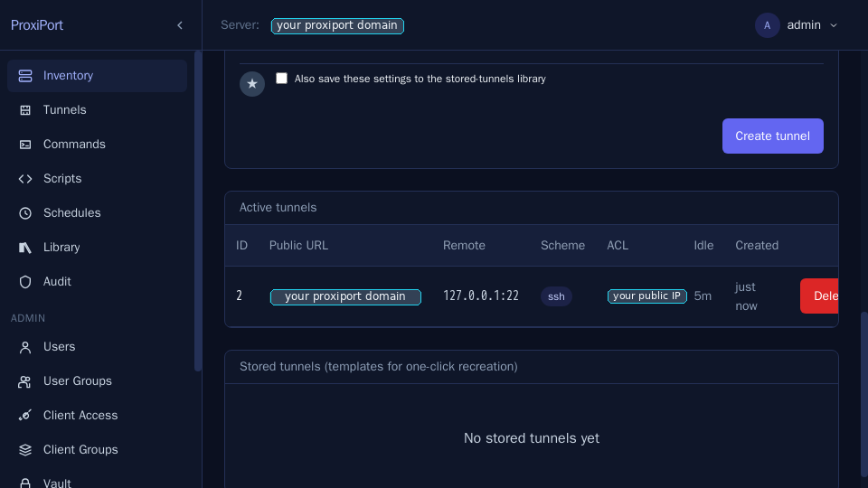Delete active tunnel with ID 2
The width and height of the screenshot is (868, 488).
click(x=819, y=296)
